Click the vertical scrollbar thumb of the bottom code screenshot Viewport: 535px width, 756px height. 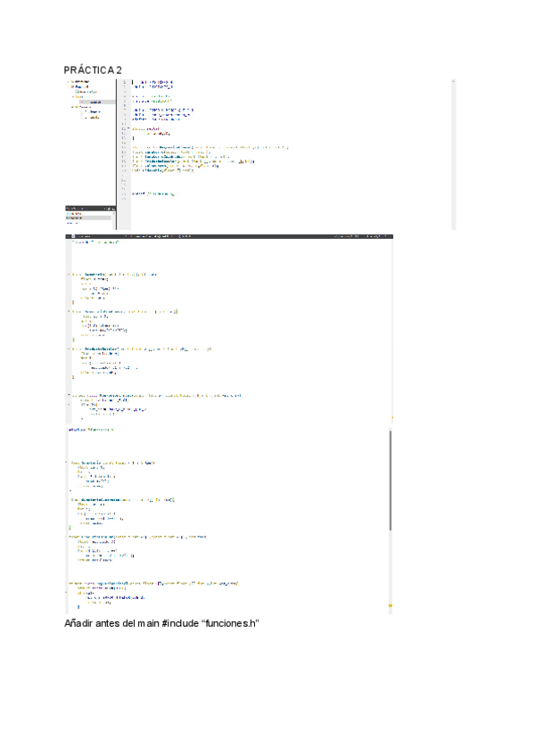(x=391, y=481)
